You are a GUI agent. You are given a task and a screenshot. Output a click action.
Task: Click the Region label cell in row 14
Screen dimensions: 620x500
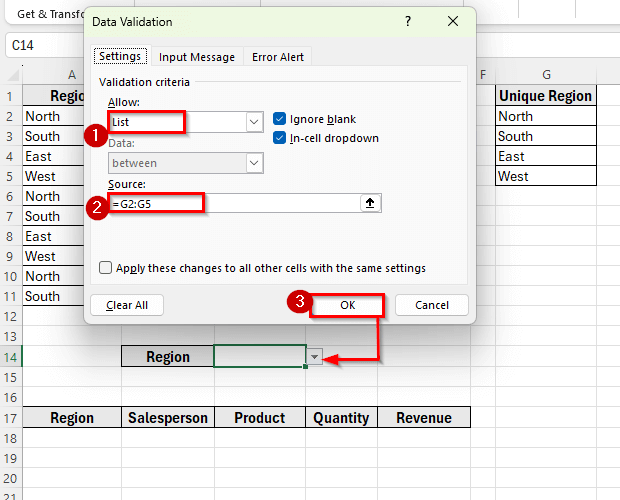click(168, 357)
